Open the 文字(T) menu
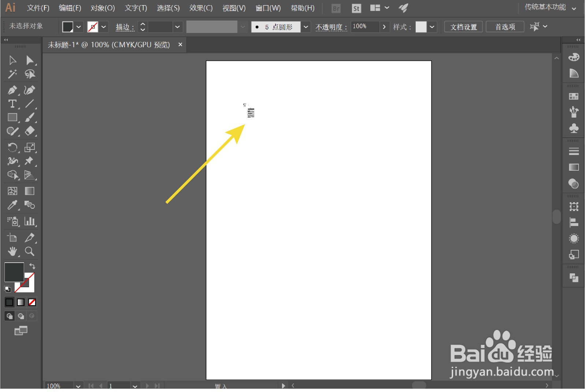Image resolution: width=586 pixels, height=392 pixels. [x=136, y=8]
